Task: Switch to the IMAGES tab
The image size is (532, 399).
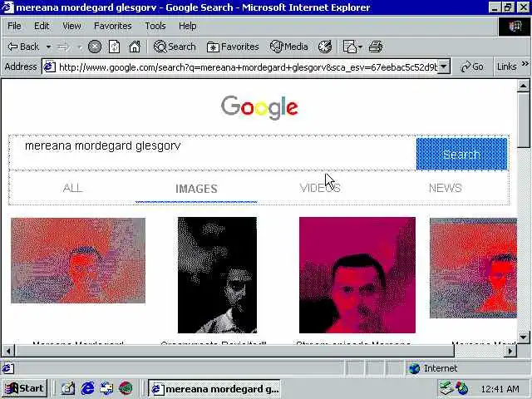Action: click(196, 189)
